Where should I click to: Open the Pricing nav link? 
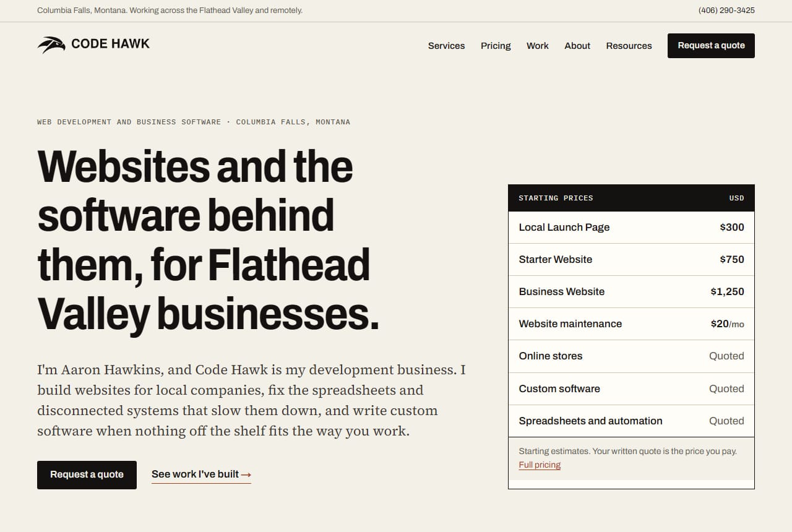(496, 46)
